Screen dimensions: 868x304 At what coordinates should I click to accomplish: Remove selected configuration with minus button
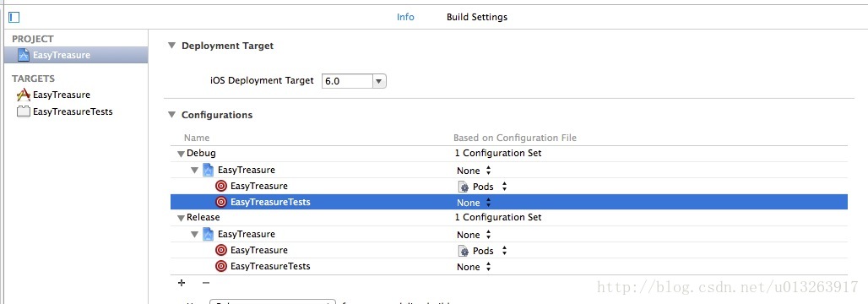pos(206,282)
